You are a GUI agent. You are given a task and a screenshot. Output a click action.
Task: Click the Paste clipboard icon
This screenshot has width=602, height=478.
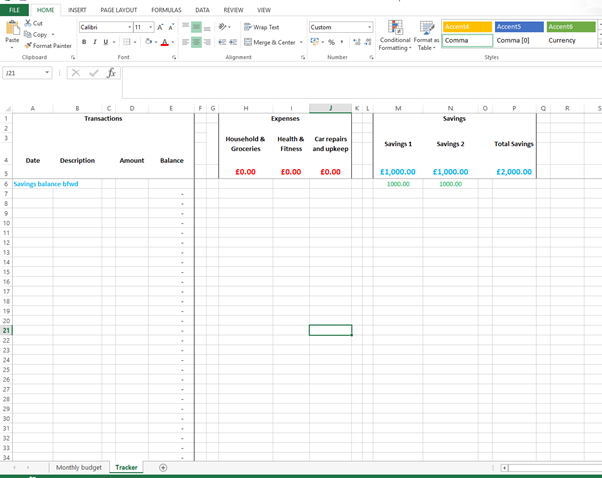pyautogui.click(x=12, y=28)
